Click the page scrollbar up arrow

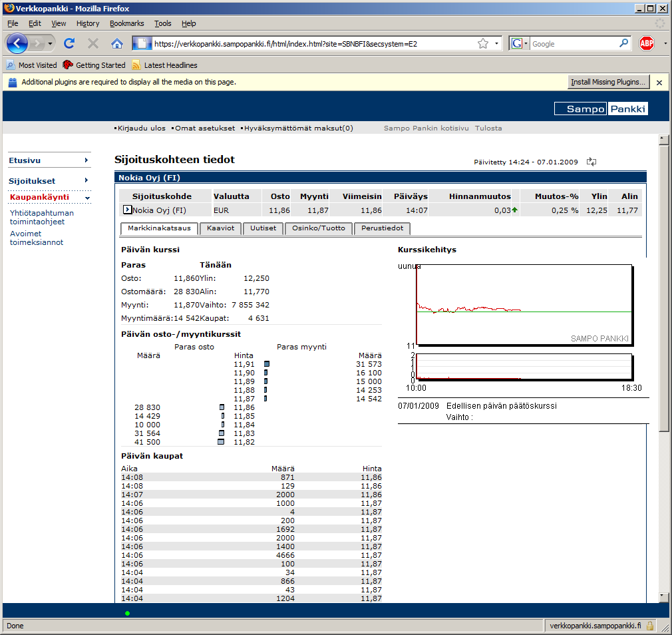(663, 139)
